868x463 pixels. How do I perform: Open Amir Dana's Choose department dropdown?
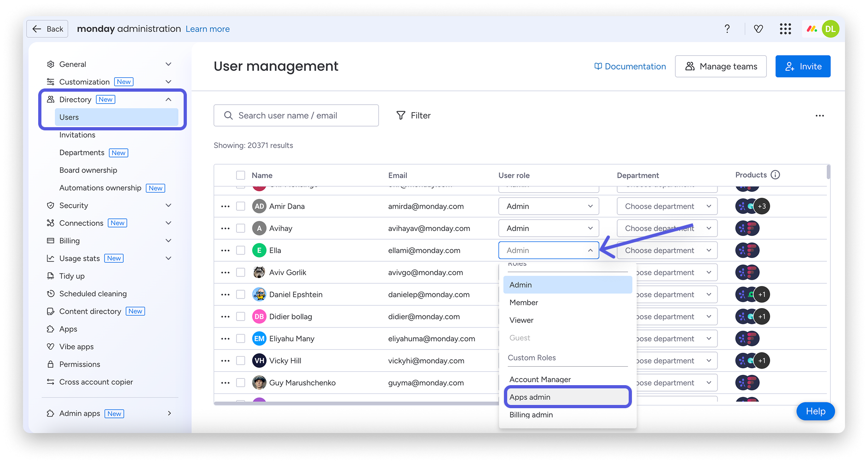(x=667, y=206)
